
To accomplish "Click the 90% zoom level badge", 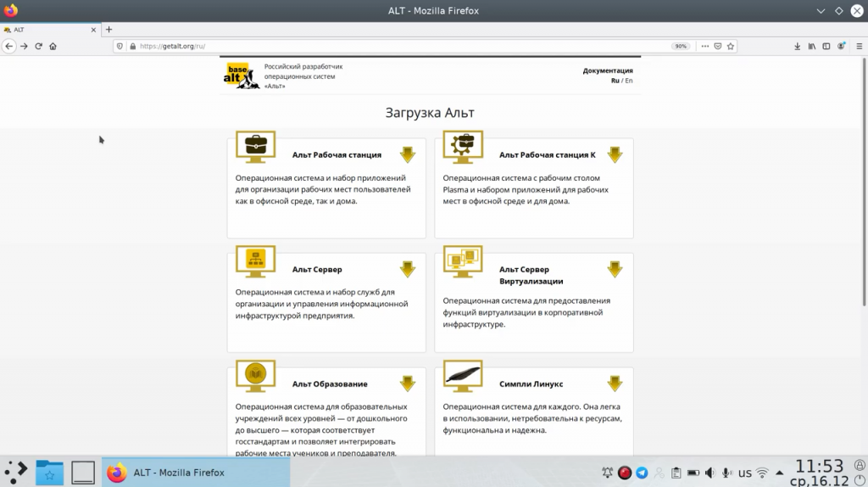I will coord(681,46).
